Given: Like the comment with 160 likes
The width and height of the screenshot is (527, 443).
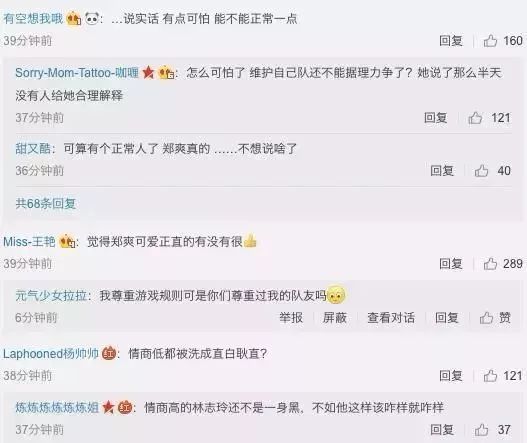Looking at the screenshot, I should click(x=490, y=41).
